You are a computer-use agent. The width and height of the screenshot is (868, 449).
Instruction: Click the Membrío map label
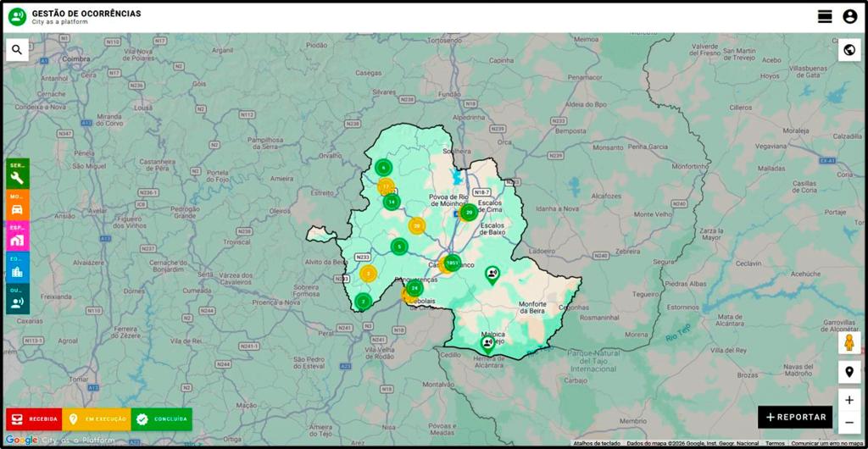pos(632,421)
